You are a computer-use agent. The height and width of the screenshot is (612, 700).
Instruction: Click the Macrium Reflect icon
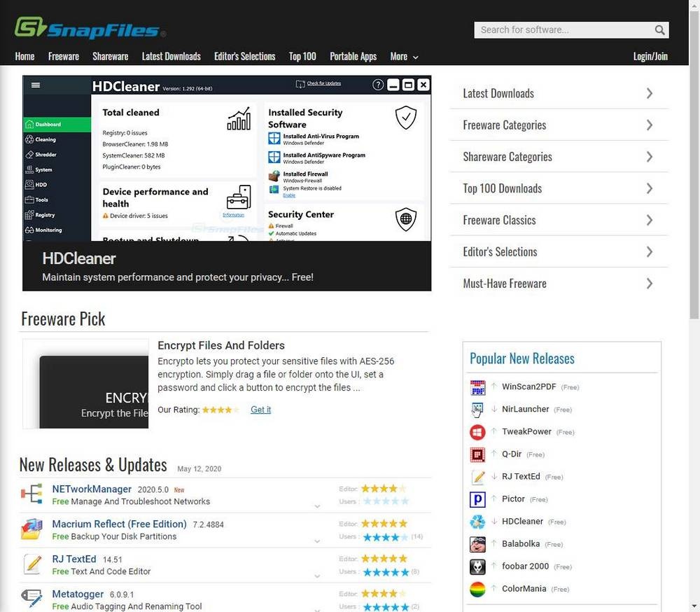pyautogui.click(x=32, y=529)
